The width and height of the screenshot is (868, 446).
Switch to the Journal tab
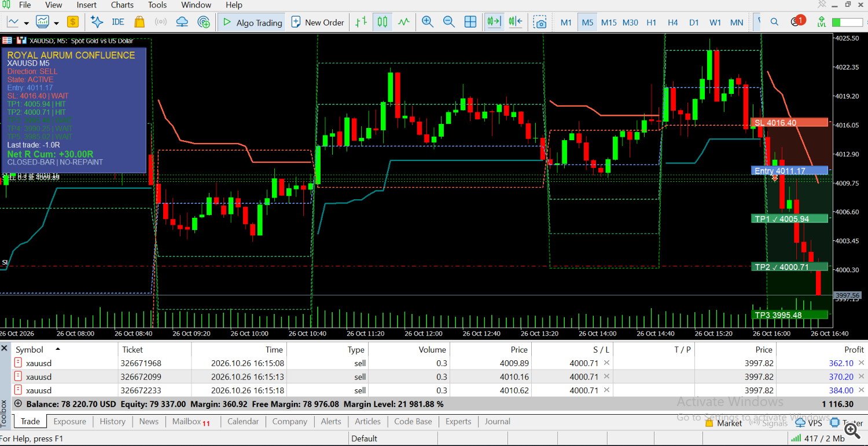tap(498, 421)
